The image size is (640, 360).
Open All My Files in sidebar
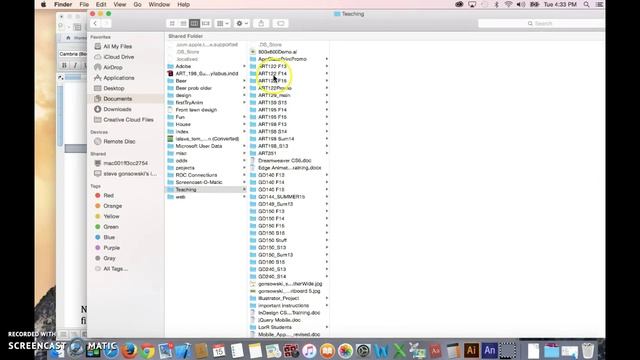point(117,47)
